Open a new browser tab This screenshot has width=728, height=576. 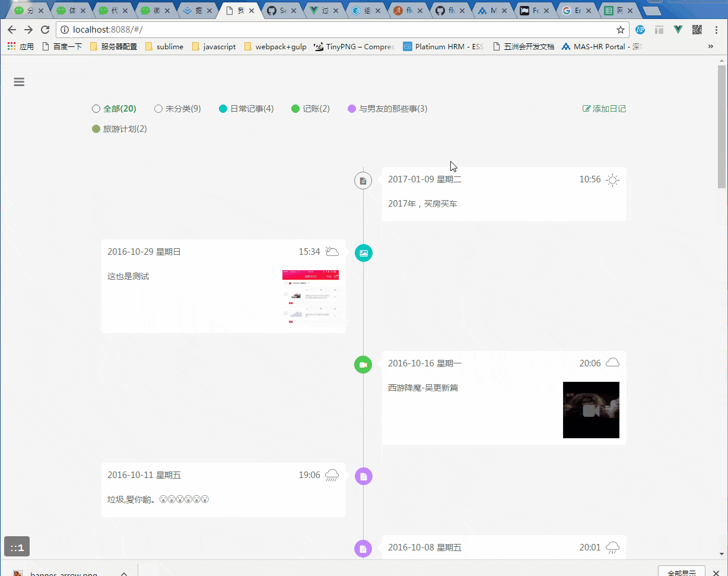point(651,11)
